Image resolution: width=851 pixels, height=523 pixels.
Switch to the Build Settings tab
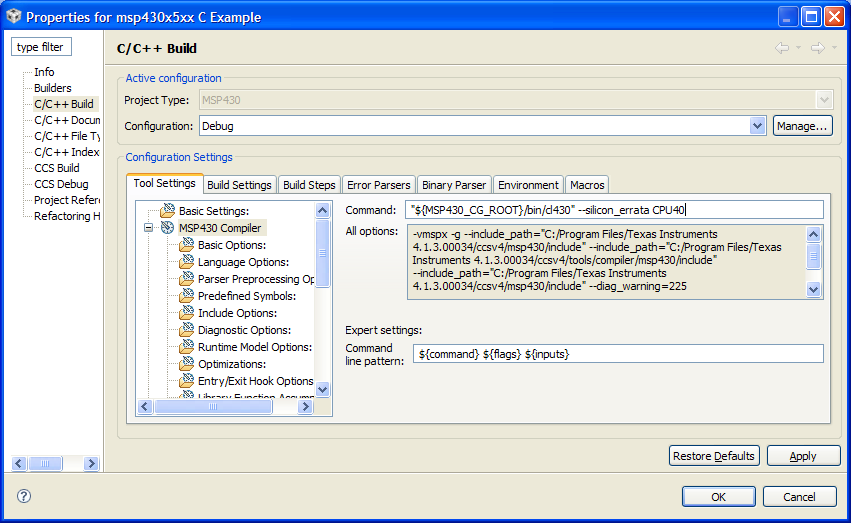pos(239,185)
